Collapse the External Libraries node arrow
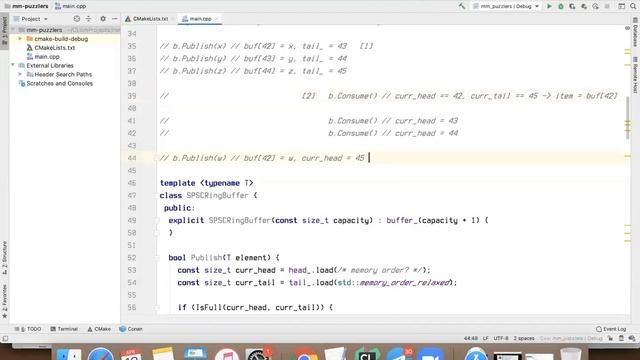The image size is (640, 360). coord(13,65)
